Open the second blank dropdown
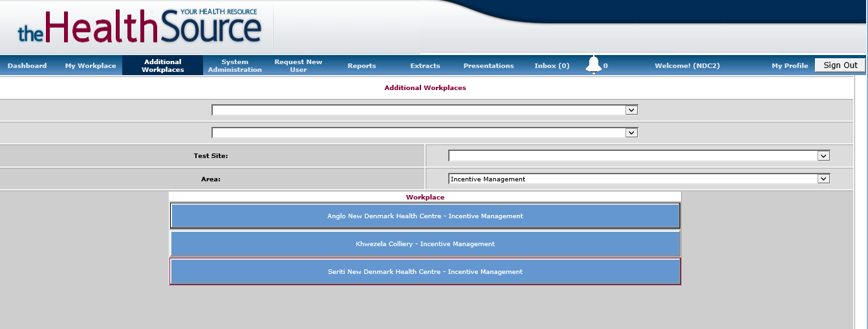Image resolution: width=868 pixels, height=329 pixels. click(x=425, y=133)
